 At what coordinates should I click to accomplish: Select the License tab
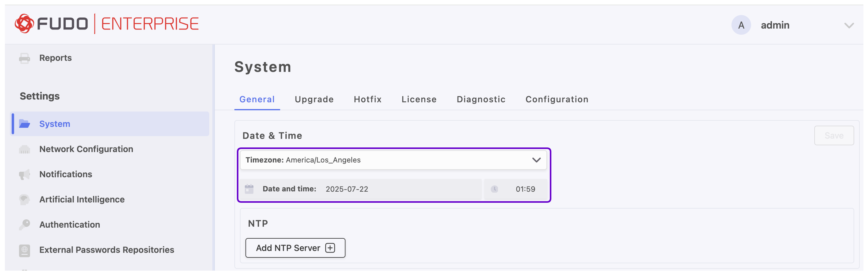click(x=419, y=99)
